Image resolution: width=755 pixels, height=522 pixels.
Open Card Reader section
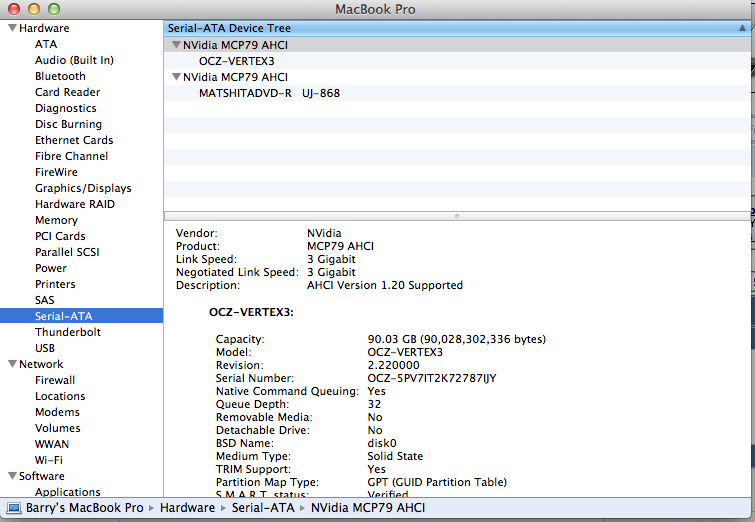click(x=67, y=92)
